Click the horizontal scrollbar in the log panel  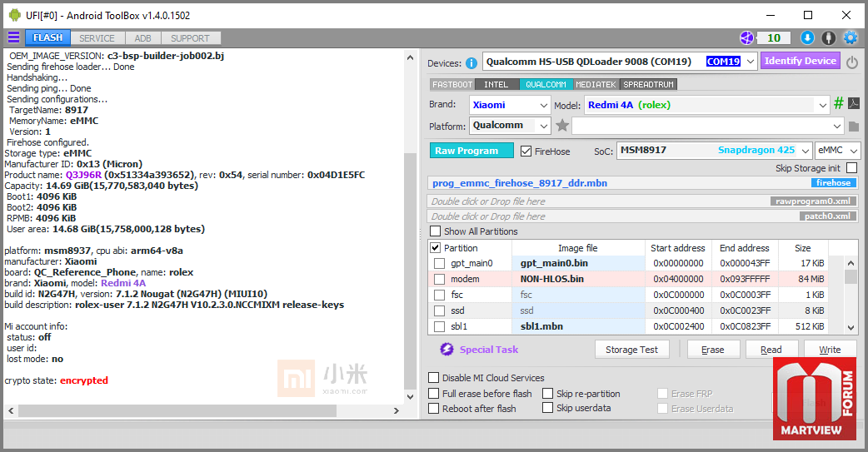(177, 410)
